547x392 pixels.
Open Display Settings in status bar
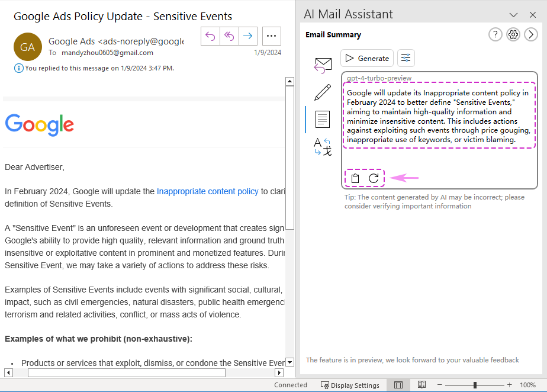coord(350,385)
